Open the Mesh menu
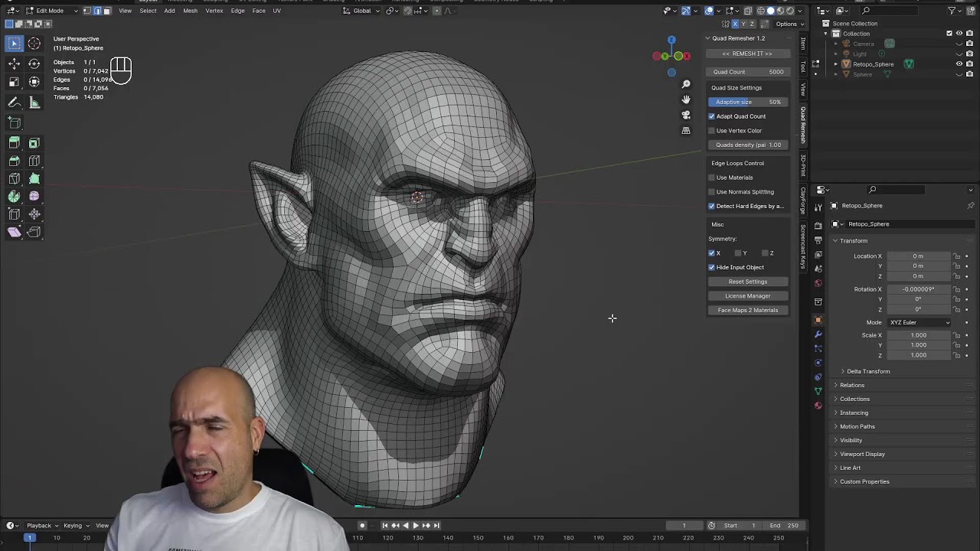Screen dimensions: 980x551 190,11
